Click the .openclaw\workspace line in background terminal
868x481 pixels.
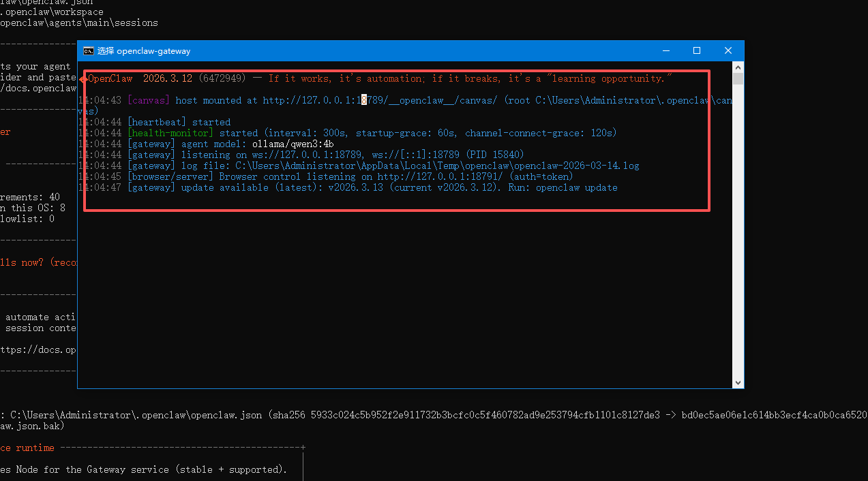[x=52, y=12]
